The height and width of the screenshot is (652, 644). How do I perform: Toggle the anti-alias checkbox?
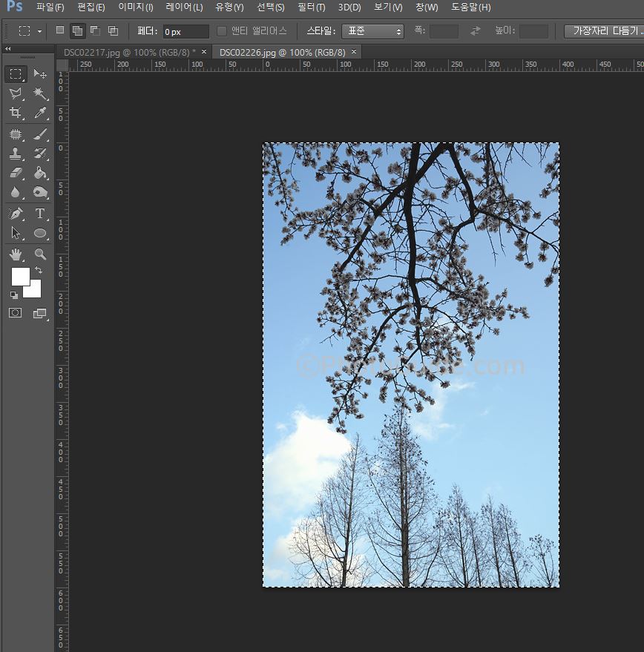(x=222, y=30)
